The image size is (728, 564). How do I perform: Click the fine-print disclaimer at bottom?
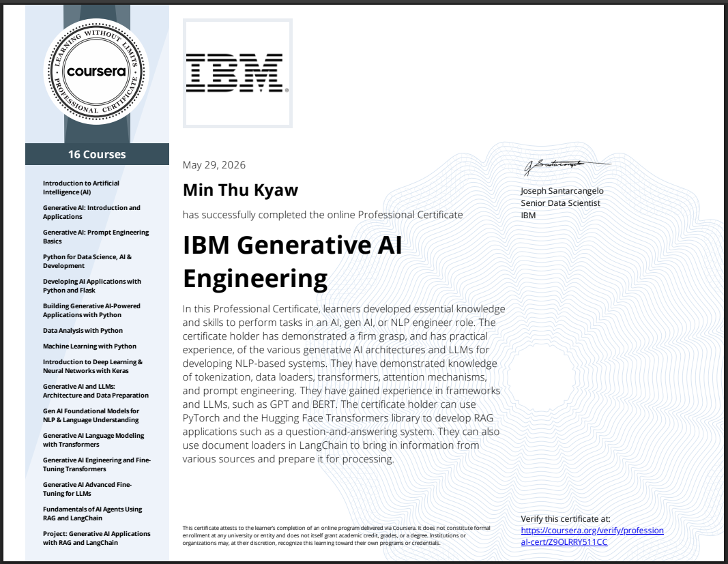(x=336, y=535)
